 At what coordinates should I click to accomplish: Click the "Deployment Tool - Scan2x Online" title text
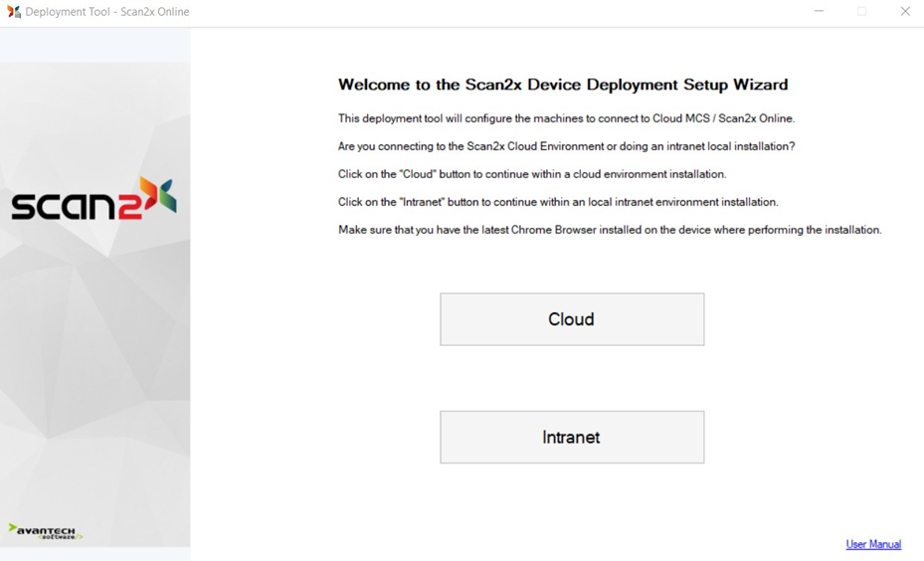(107, 12)
